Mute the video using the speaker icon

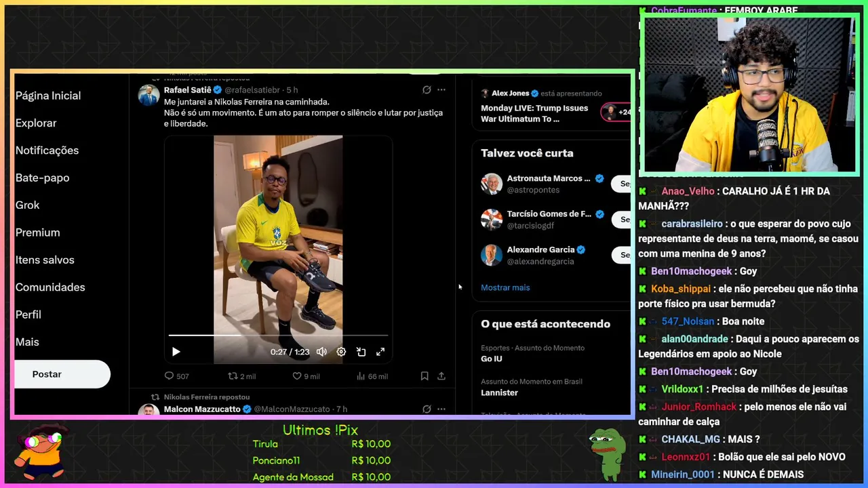[321, 352]
